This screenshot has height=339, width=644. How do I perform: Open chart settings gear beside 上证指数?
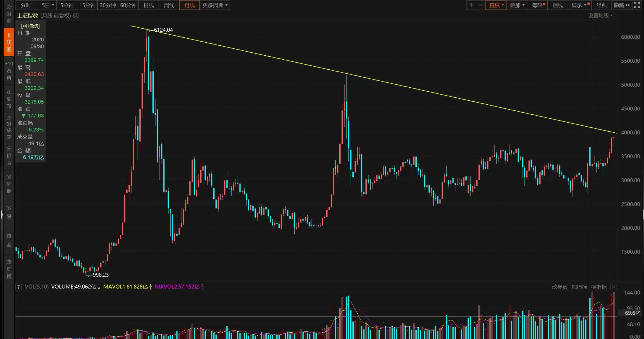[x=76, y=16]
